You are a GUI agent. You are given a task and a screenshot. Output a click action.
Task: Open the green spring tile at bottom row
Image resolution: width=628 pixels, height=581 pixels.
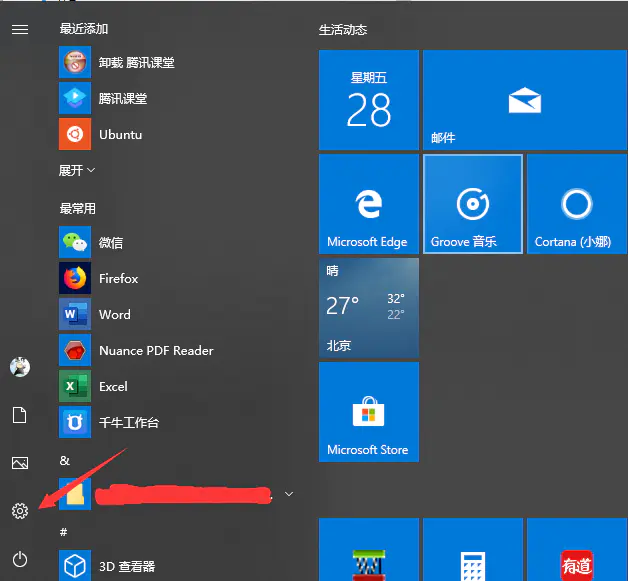369,549
